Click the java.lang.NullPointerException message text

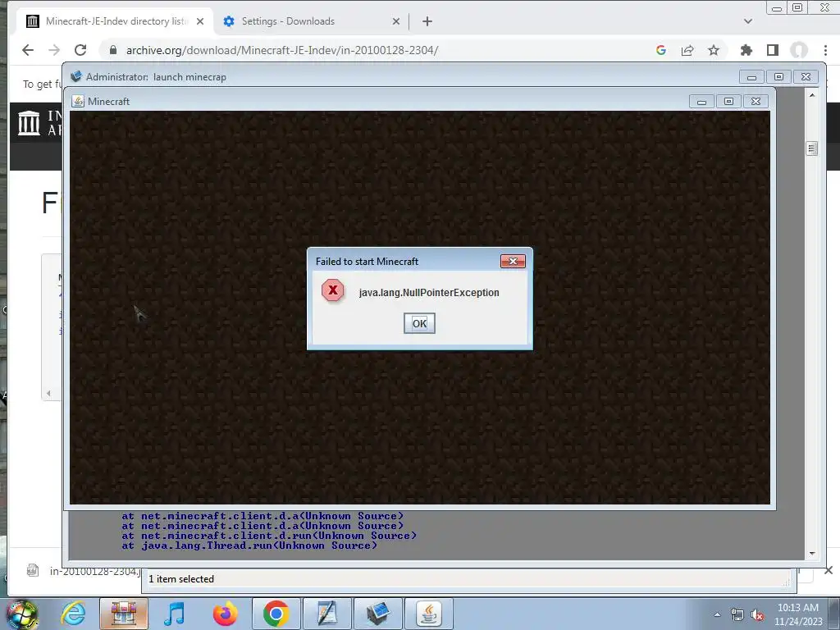pos(428,293)
